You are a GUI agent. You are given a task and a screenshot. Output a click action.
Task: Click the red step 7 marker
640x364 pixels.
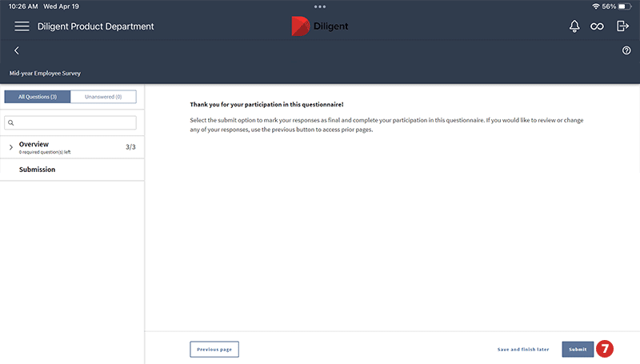pyautogui.click(x=605, y=349)
